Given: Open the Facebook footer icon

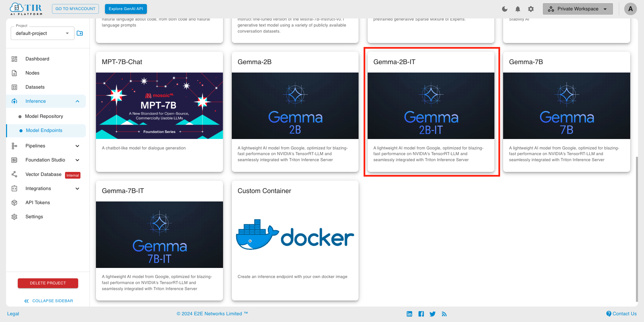Looking at the screenshot, I should (421, 314).
